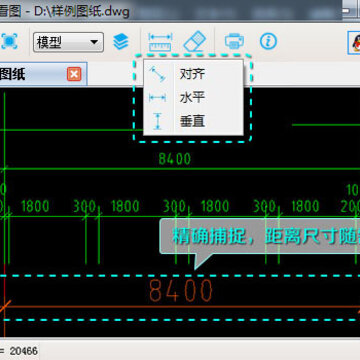Click the orange 8400 measured dimension text
Screen dimensions: 360x360
coord(180,291)
